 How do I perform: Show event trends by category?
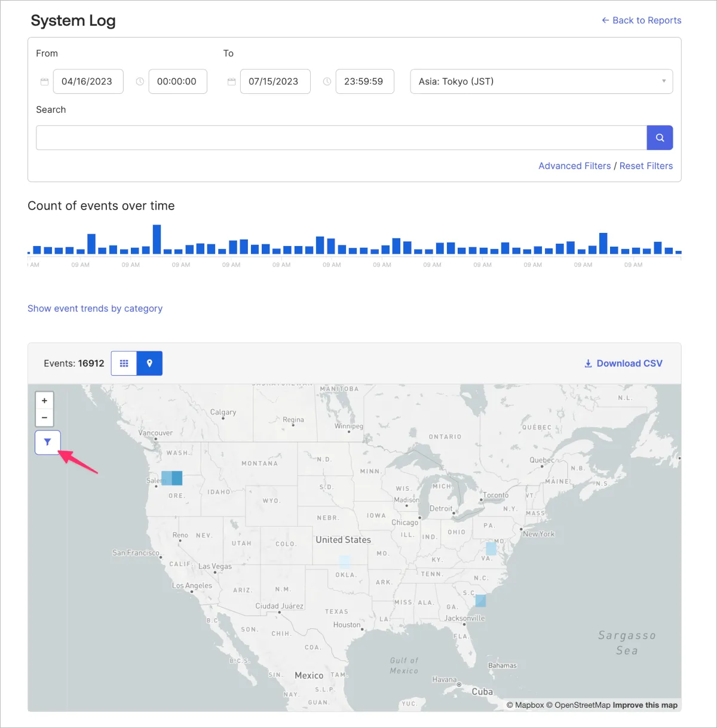coord(95,309)
